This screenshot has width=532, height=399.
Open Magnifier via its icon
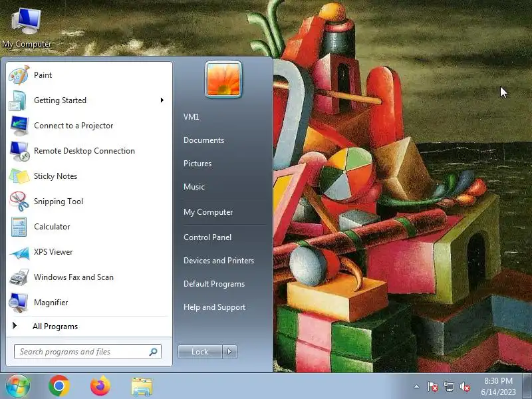[19, 303]
